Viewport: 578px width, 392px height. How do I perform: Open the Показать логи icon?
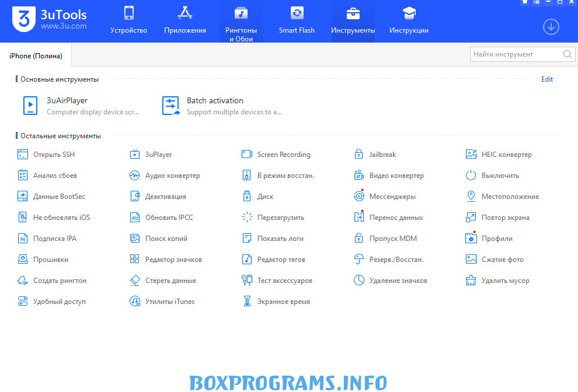click(x=247, y=239)
